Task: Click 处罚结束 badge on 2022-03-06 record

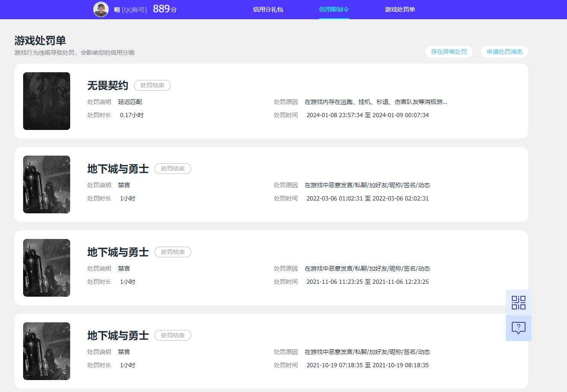Action: (173, 168)
